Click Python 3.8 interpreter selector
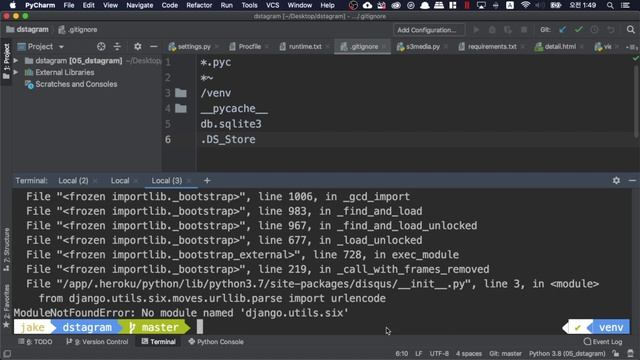The width and height of the screenshot is (640, 360). 567,353
